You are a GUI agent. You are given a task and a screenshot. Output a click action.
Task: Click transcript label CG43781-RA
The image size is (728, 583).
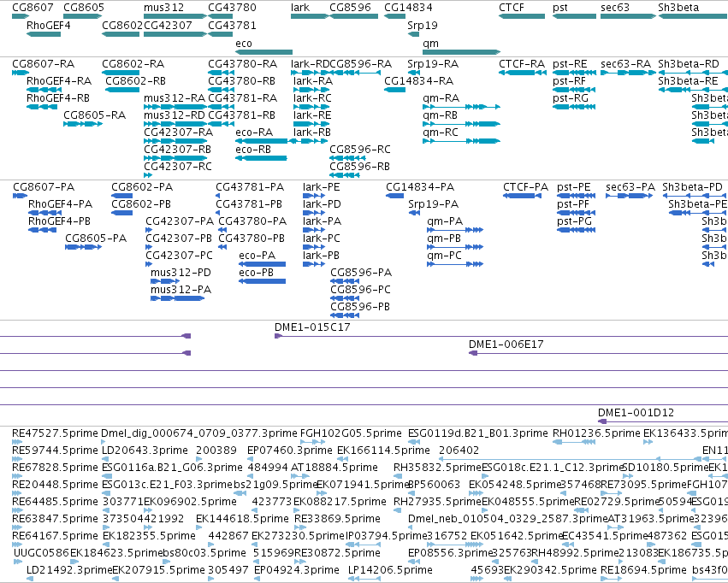tap(242, 97)
